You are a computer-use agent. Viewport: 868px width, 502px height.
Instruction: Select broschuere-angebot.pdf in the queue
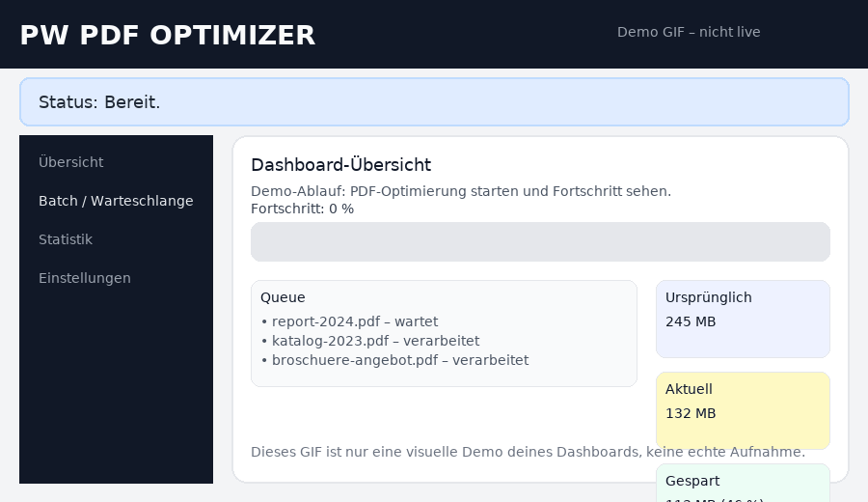pos(399,360)
